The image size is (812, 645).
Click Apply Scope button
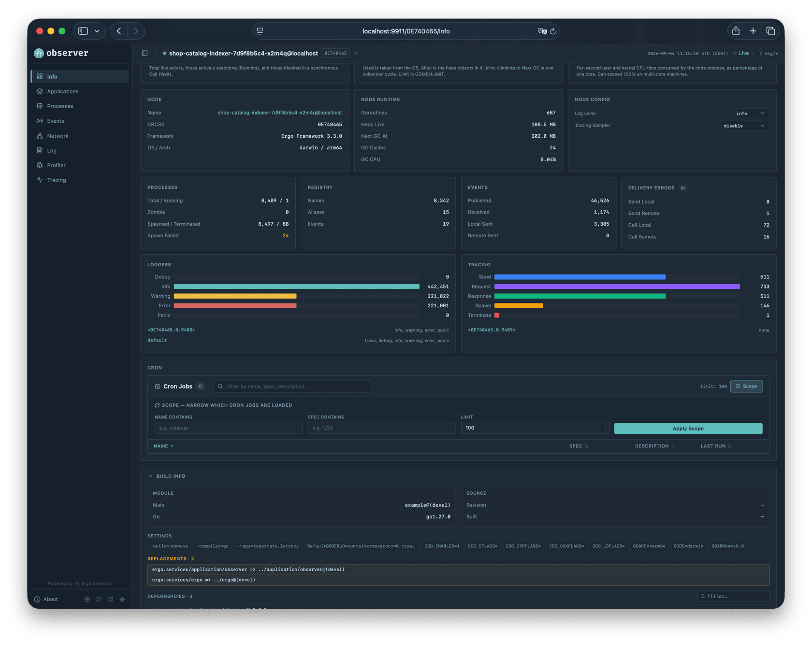(688, 429)
